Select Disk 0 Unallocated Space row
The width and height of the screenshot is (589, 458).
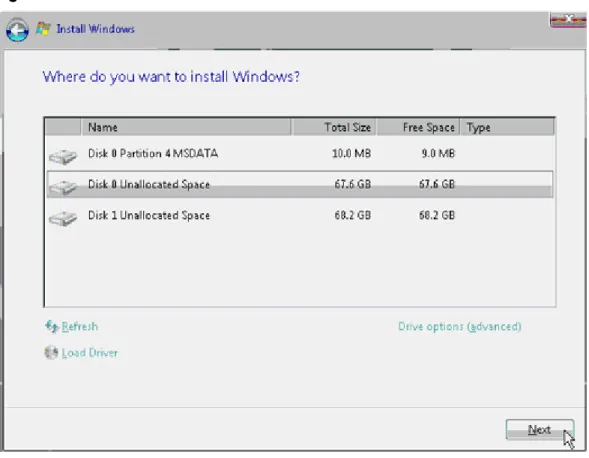pos(299,184)
